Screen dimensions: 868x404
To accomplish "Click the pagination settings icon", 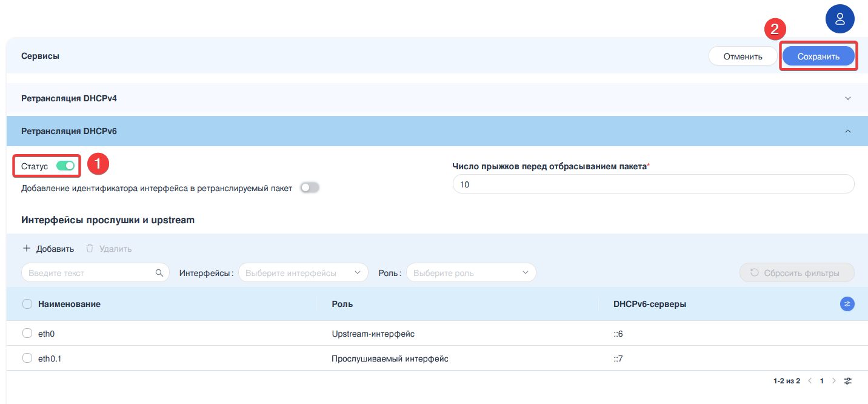I will pos(848,381).
